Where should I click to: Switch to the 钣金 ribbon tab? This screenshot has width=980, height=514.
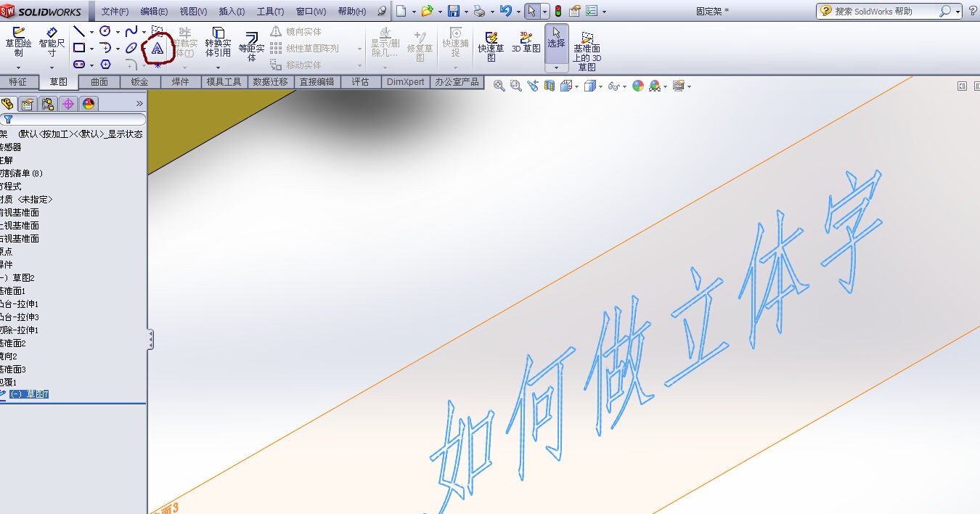(x=139, y=82)
